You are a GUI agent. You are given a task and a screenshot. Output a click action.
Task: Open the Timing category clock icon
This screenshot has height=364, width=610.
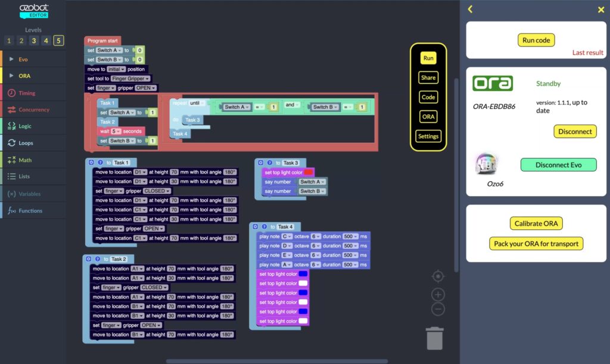click(12, 93)
